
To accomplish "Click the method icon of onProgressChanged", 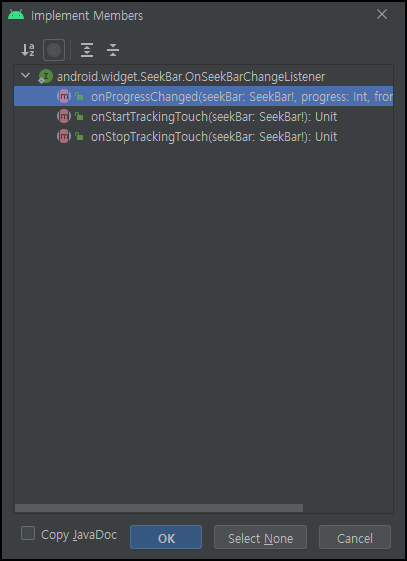I will click(64, 96).
